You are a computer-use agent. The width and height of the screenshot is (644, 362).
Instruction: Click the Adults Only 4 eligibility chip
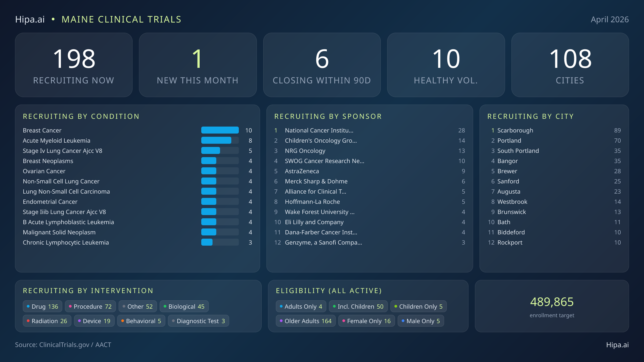[x=301, y=306]
